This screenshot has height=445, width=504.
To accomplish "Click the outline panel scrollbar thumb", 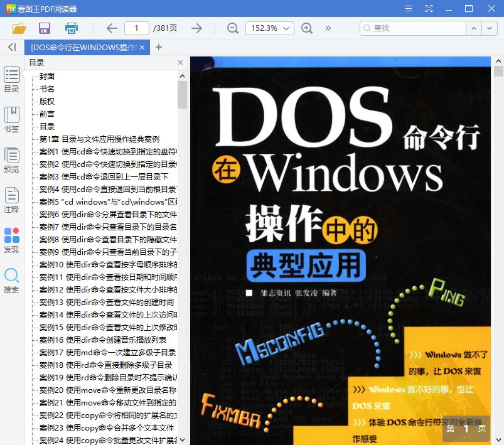I will coord(182,95).
